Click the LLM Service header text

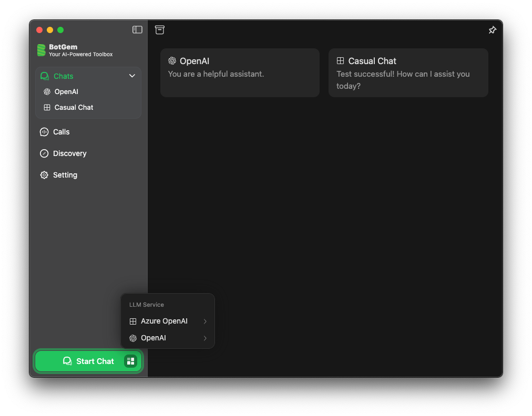click(147, 305)
